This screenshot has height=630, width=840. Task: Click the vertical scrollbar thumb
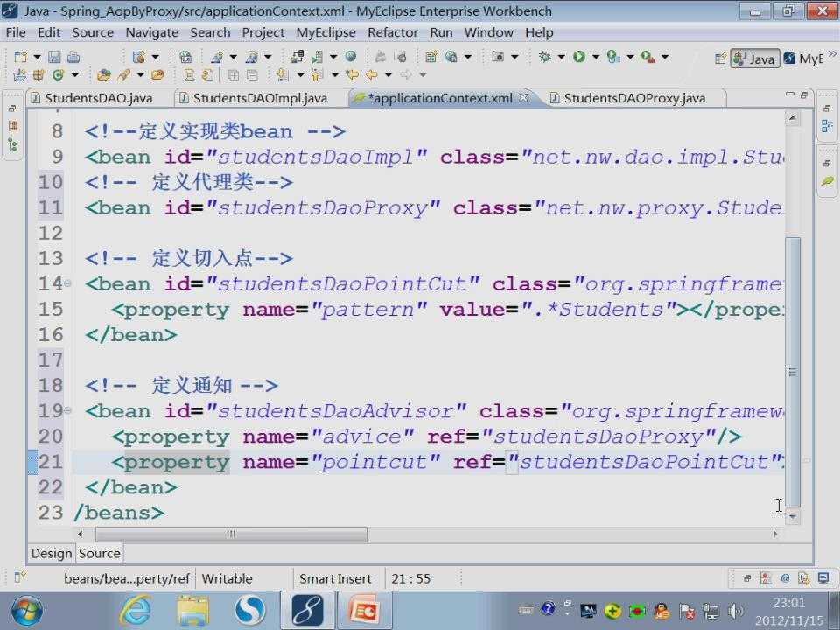pos(793,372)
